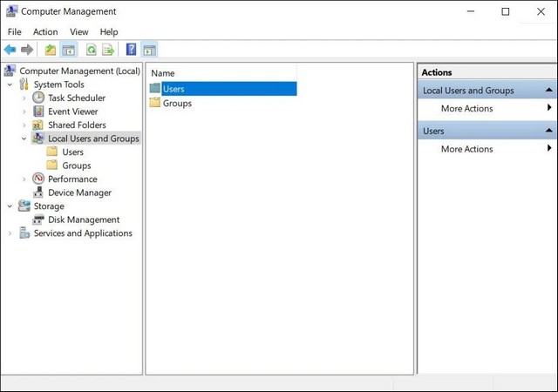
Task: Click the blue Help question mark icon
Action: click(131, 50)
